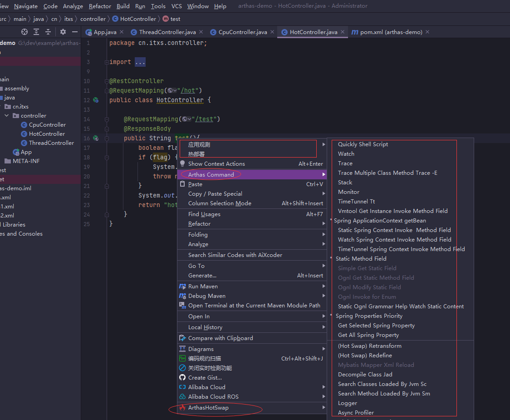Open the Tools menu in menu bar
Screen dimensions: 510x420
(x=158, y=6)
